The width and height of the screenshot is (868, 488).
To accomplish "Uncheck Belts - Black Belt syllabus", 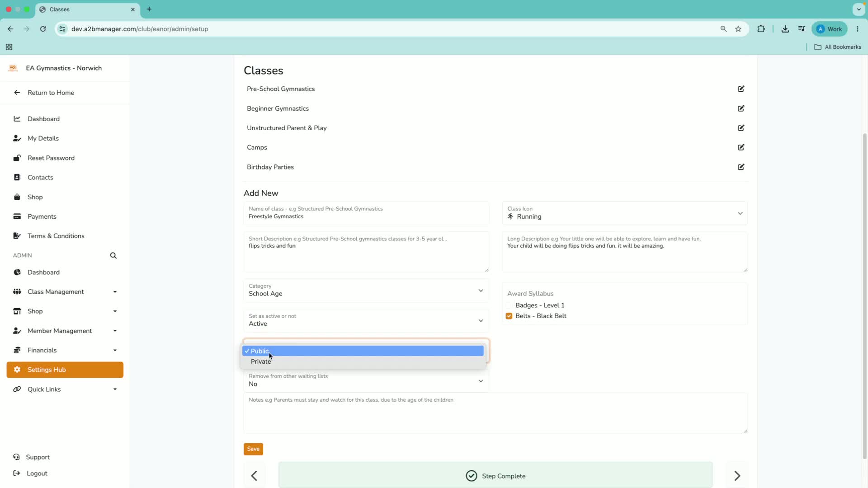I will point(509,316).
